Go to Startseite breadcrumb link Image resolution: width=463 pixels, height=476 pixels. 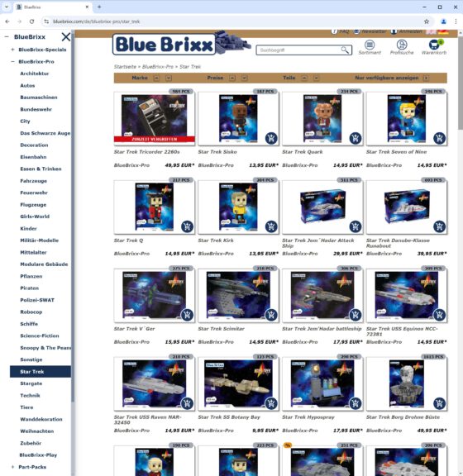coord(125,67)
